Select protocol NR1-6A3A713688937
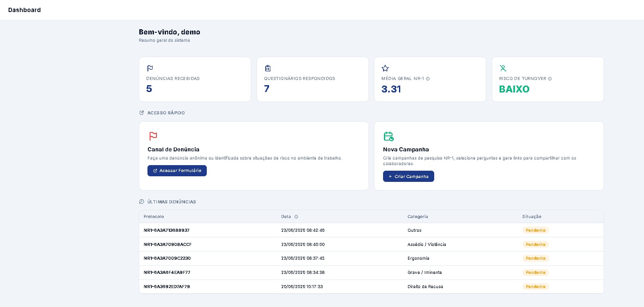The height and width of the screenshot is (307, 644). [x=166, y=230]
